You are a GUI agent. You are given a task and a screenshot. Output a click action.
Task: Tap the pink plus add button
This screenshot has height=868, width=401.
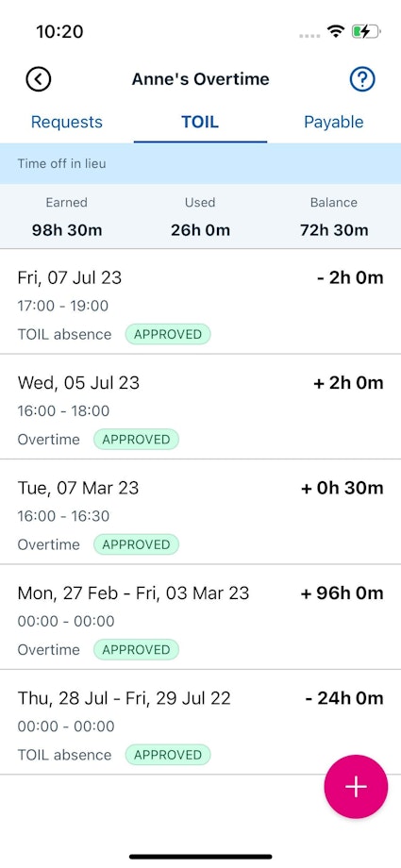pyautogui.click(x=356, y=786)
